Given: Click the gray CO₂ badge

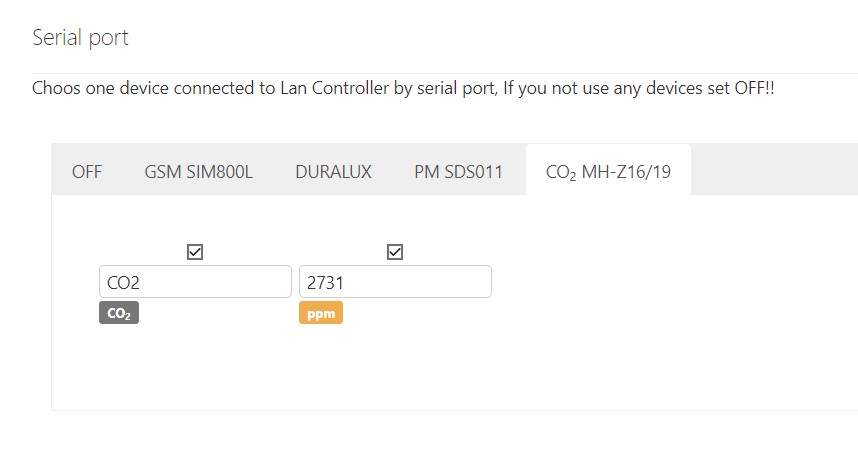Looking at the screenshot, I should (x=118, y=314).
